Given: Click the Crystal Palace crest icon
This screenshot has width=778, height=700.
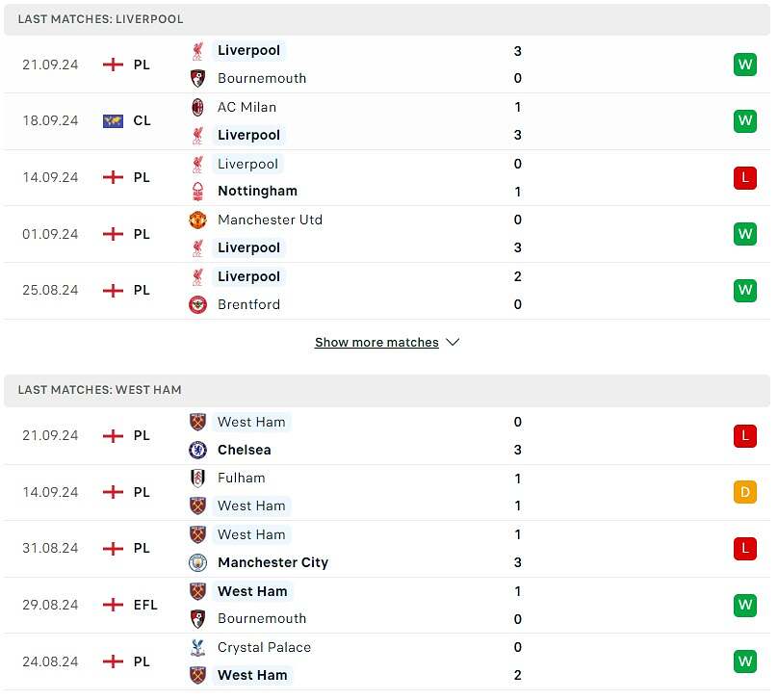Looking at the screenshot, I should click(198, 647).
